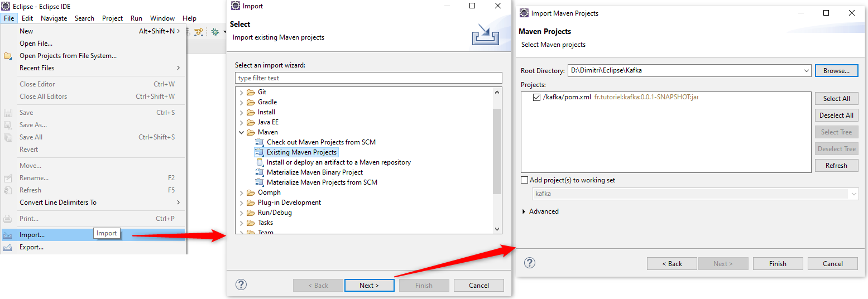Click the type filter text field
Screen dimensions: 868x299
tap(368, 78)
